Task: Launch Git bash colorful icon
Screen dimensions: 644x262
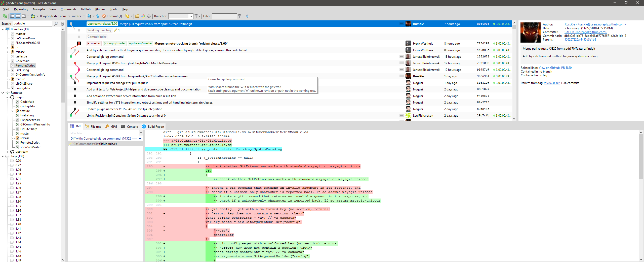Action: click(143, 16)
